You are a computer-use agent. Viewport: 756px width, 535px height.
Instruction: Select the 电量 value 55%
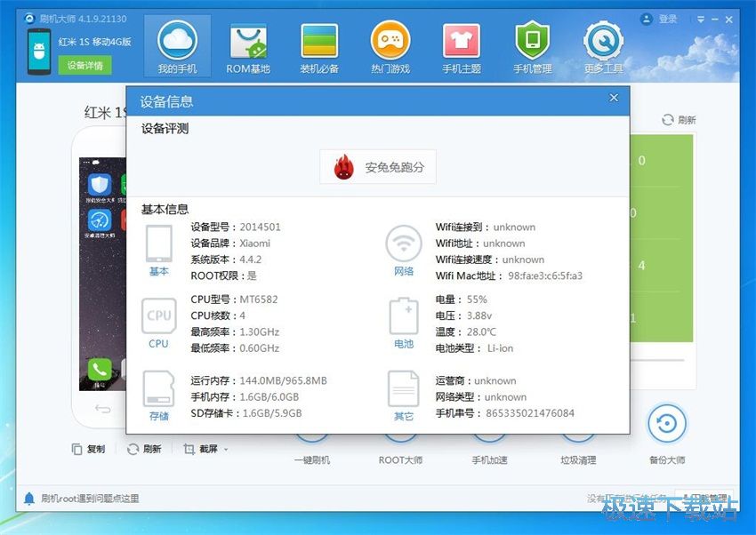[477, 299]
